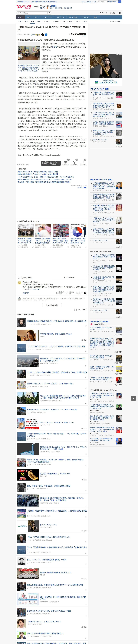Select the エキスパート tab
Image resolution: width=138 pixels, height=644 pixels.
(x=48, y=17)
